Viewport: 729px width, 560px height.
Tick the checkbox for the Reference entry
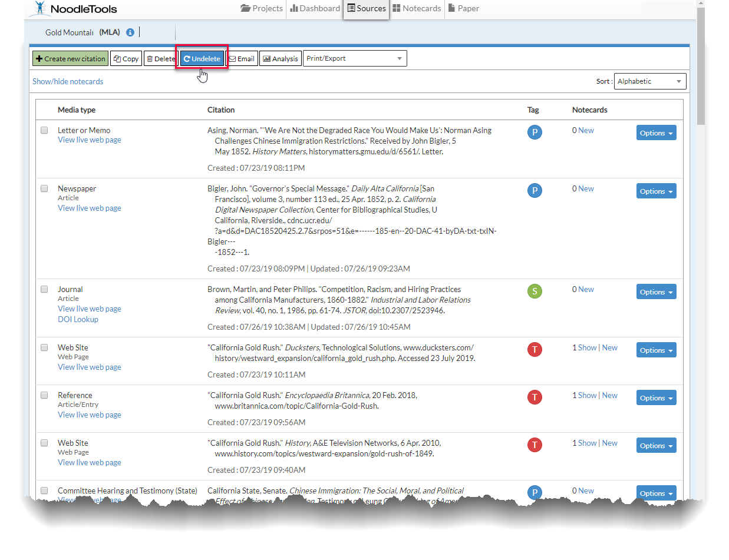pyautogui.click(x=44, y=395)
